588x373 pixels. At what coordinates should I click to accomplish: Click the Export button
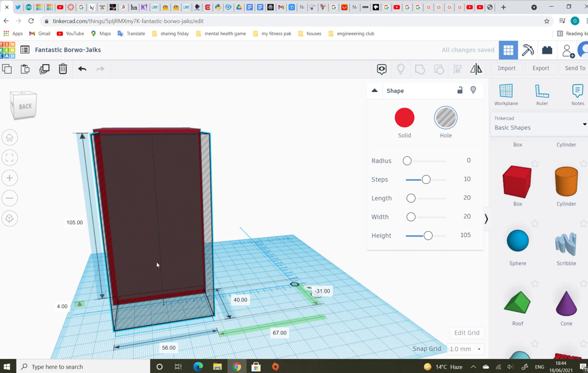pos(540,69)
